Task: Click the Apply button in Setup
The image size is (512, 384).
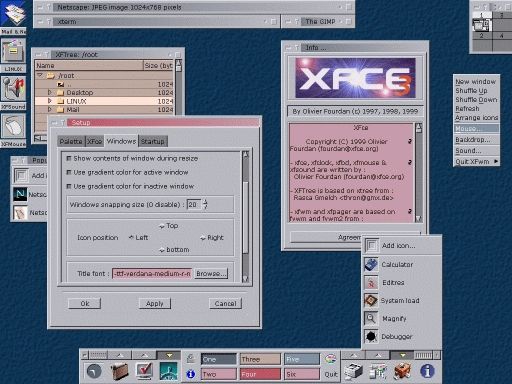Action: tap(155, 304)
